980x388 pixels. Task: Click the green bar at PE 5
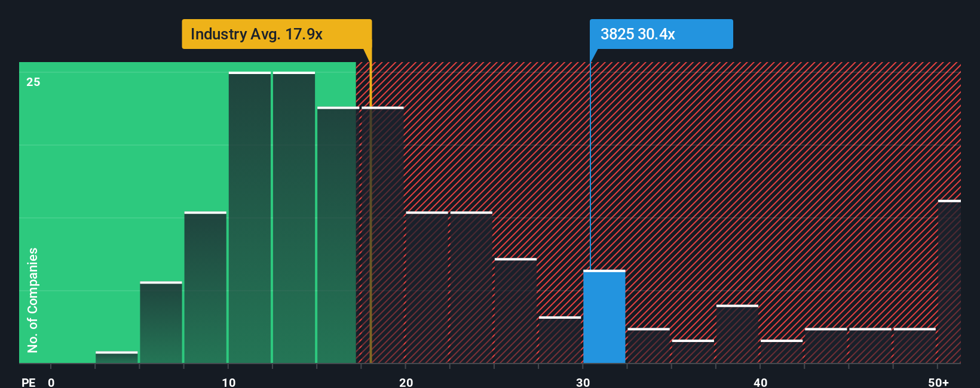[x=161, y=322]
